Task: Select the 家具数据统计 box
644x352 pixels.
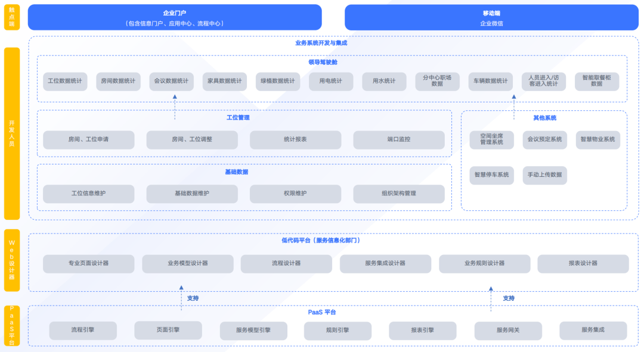Action: pos(225,81)
